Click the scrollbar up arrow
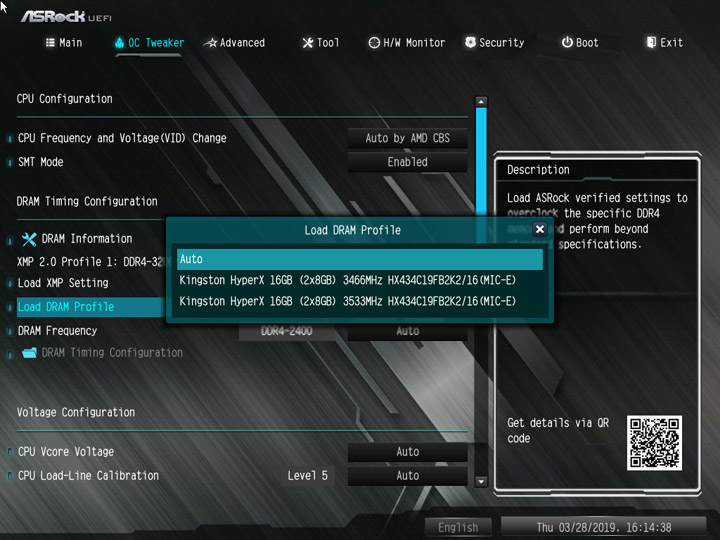This screenshot has width=720, height=540. pyautogui.click(x=481, y=101)
